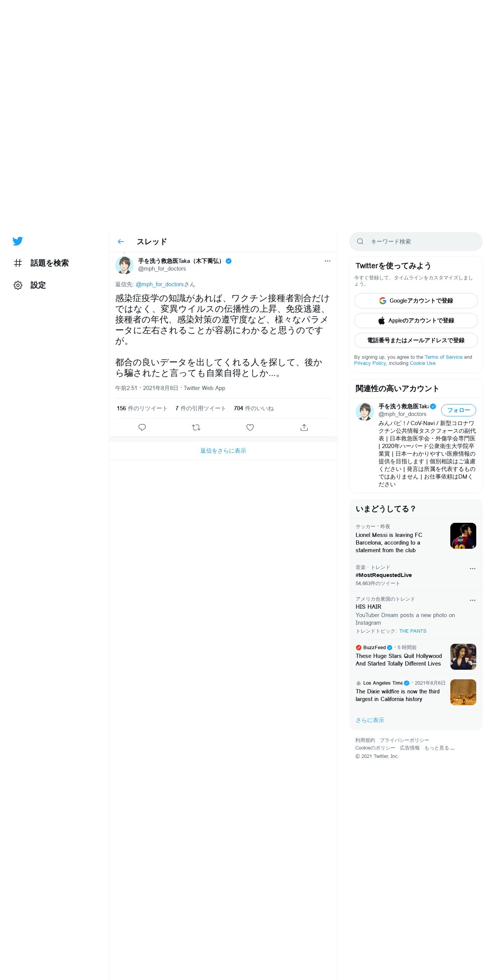Select 設定 in the sidebar

click(38, 285)
